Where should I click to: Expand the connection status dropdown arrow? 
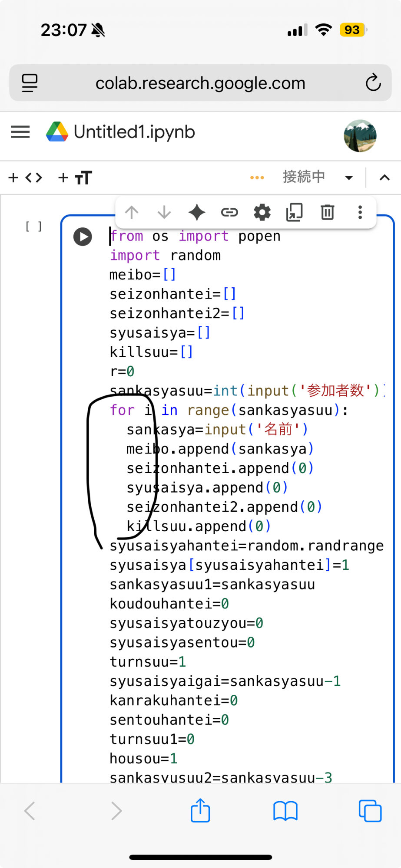pyautogui.click(x=348, y=178)
